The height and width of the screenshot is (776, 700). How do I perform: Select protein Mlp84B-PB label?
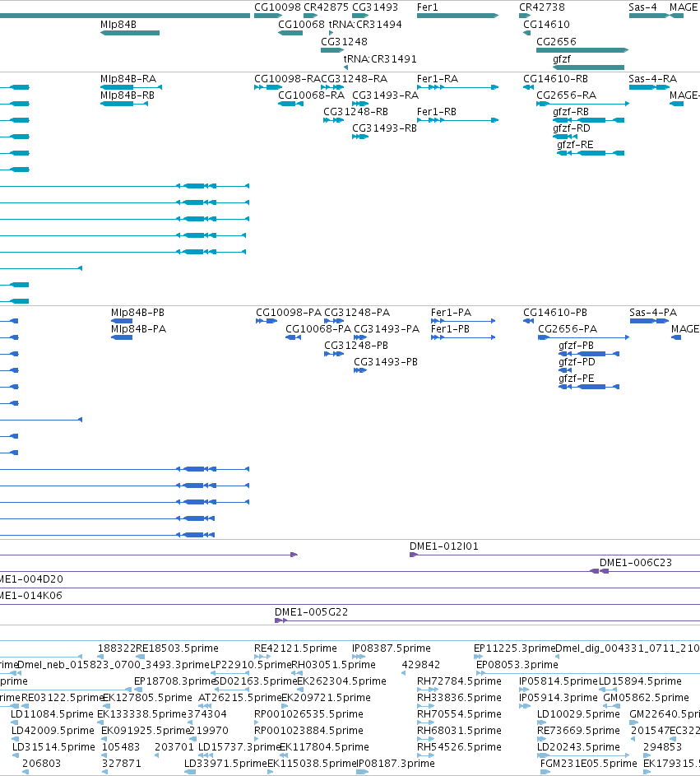(137, 313)
